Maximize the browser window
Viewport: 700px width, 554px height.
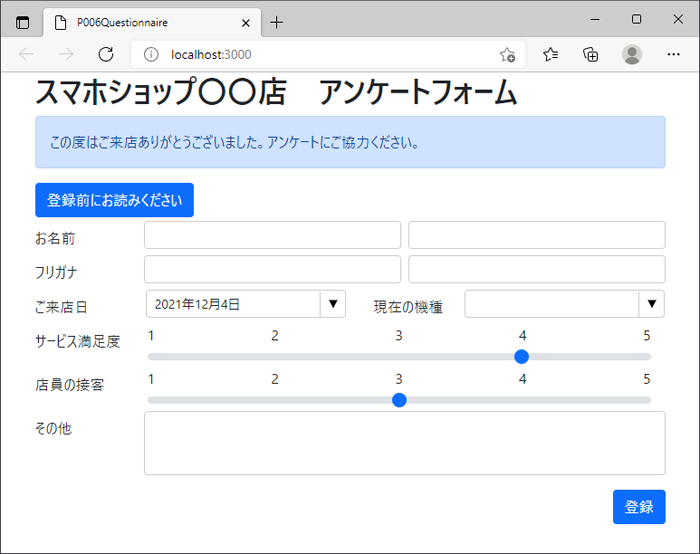(637, 19)
